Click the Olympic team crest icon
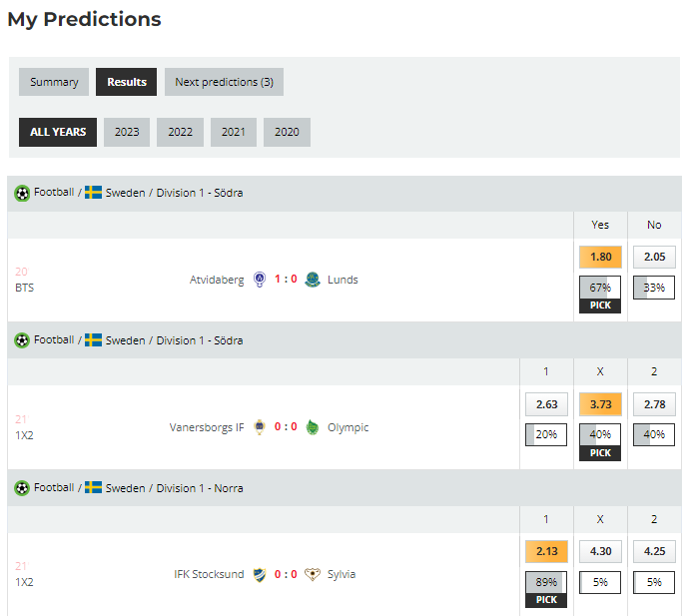Image resolution: width=686 pixels, height=616 pixels. (x=312, y=427)
